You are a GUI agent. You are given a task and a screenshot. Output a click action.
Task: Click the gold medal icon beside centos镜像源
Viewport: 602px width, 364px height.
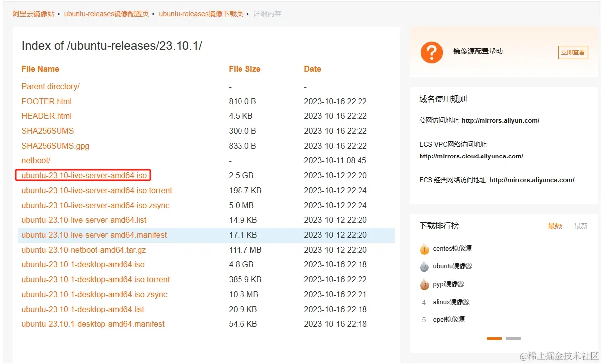pos(424,249)
